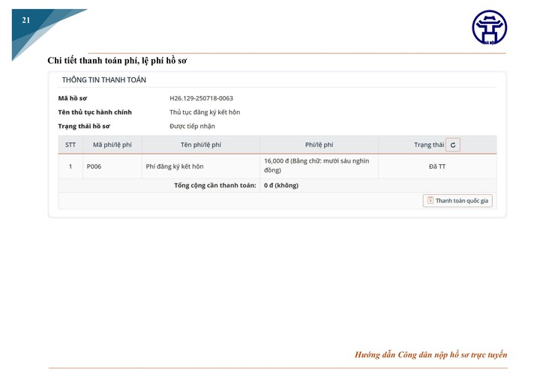Image resolution: width=555 pixels, height=392 pixels.
Task: Select the Phí đăng ký kết hôn cell
Action: click(x=174, y=166)
